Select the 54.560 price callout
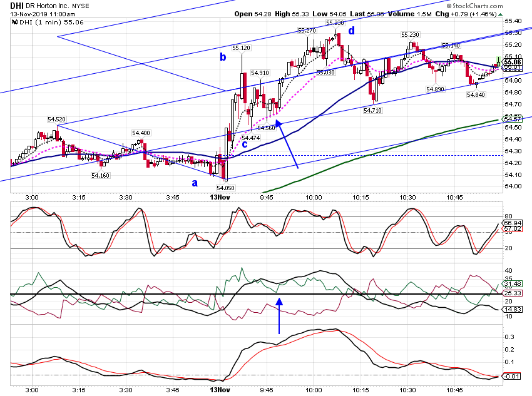This screenshot has width=532, height=396. coord(266,128)
